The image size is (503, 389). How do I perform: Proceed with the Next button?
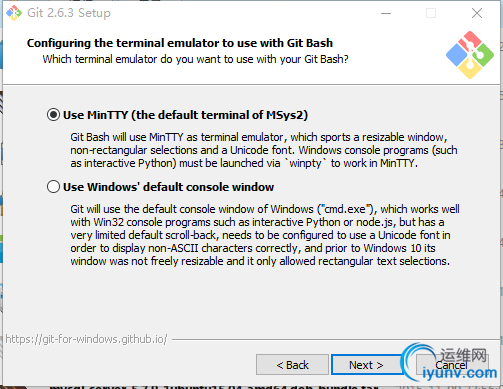(x=366, y=365)
